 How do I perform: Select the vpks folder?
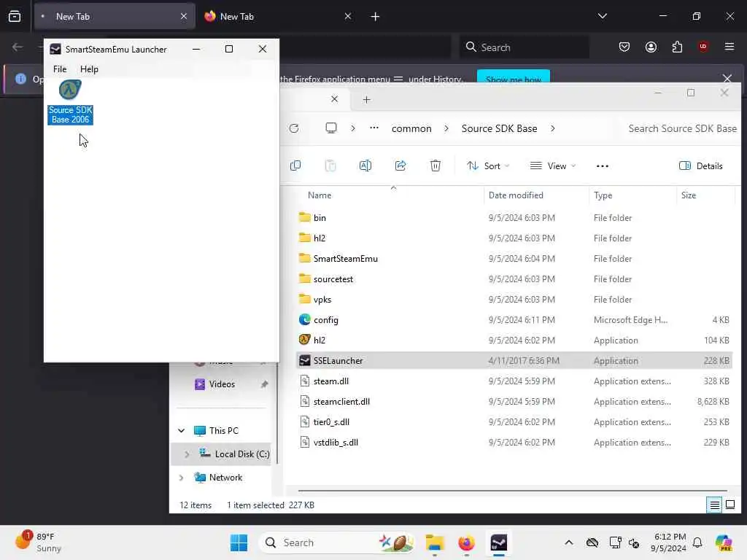tap(514, 300)
